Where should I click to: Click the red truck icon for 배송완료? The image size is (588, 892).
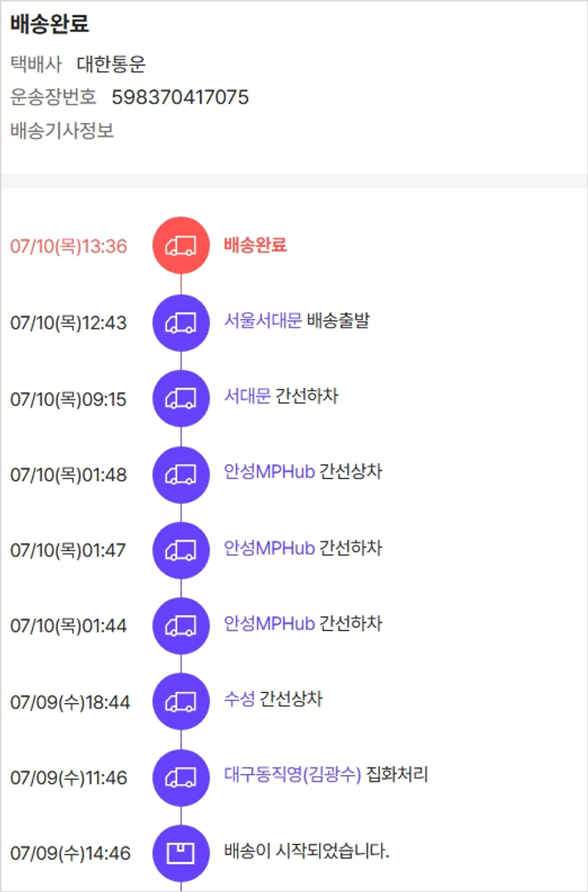pos(181,245)
